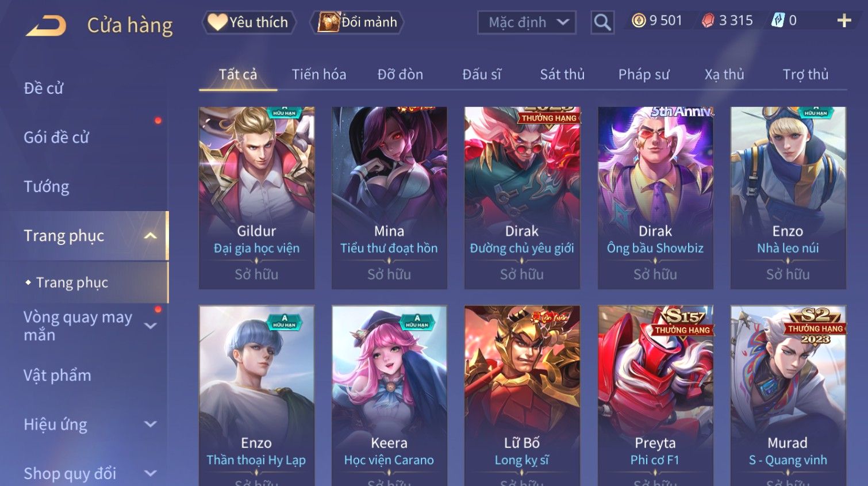Open the search magnifier icon
Image resolution: width=868 pixels, height=486 pixels.
(602, 22)
